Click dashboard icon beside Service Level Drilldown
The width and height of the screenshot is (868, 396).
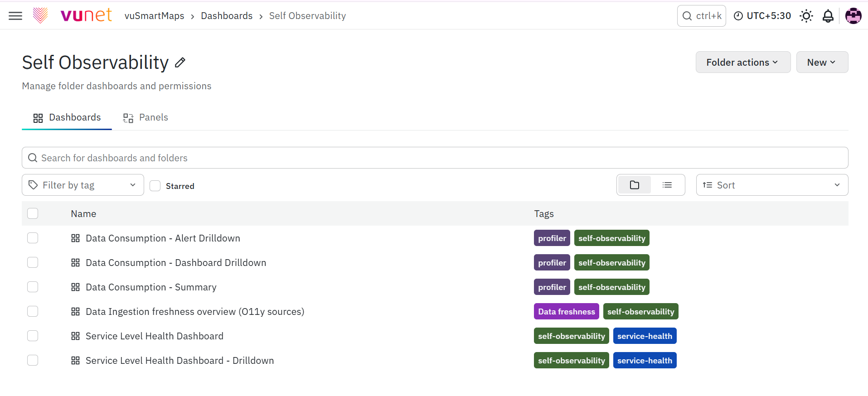pyautogui.click(x=76, y=360)
